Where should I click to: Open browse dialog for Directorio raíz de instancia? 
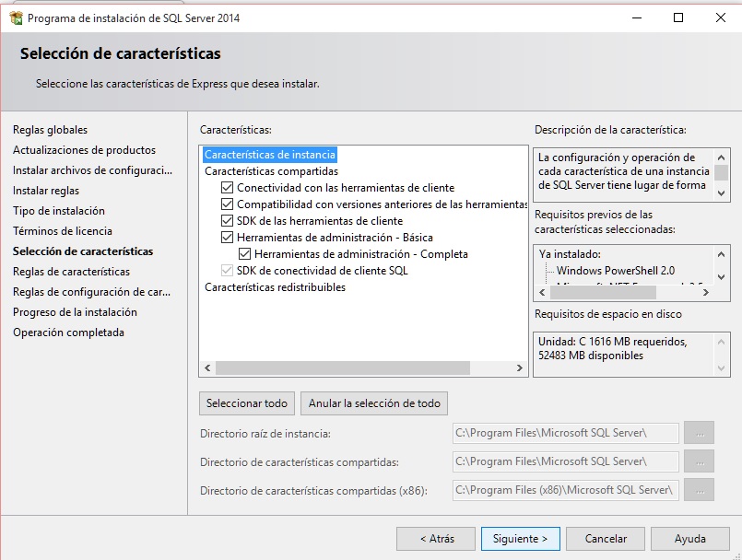699,433
